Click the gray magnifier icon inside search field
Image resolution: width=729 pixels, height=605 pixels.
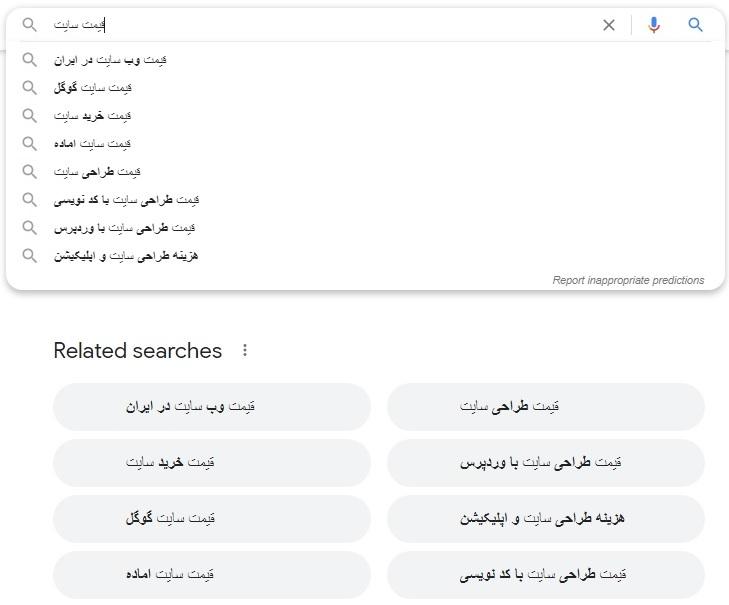(x=29, y=25)
